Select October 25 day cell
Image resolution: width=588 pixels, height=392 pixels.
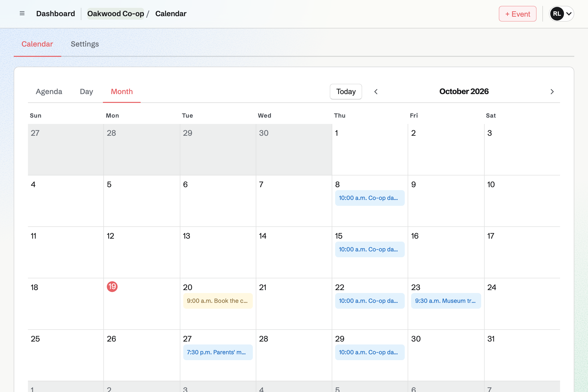click(x=65, y=355)
